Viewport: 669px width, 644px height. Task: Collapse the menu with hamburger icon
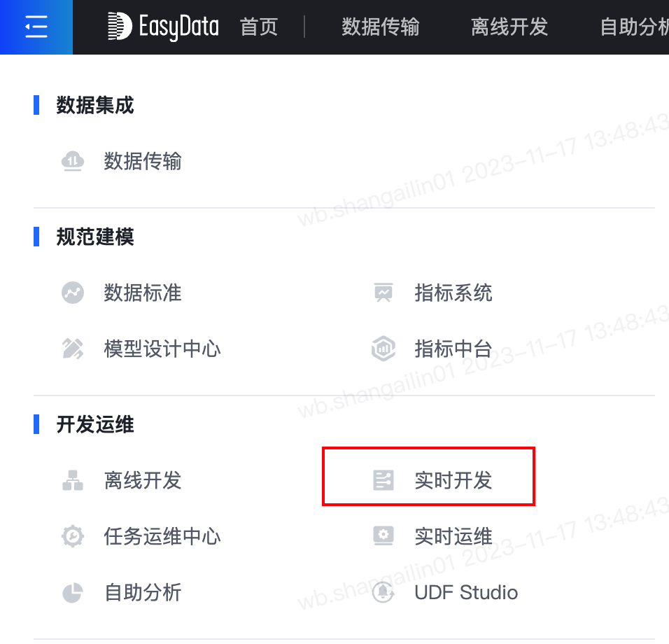pyautogui.click(x=36, y=27)
